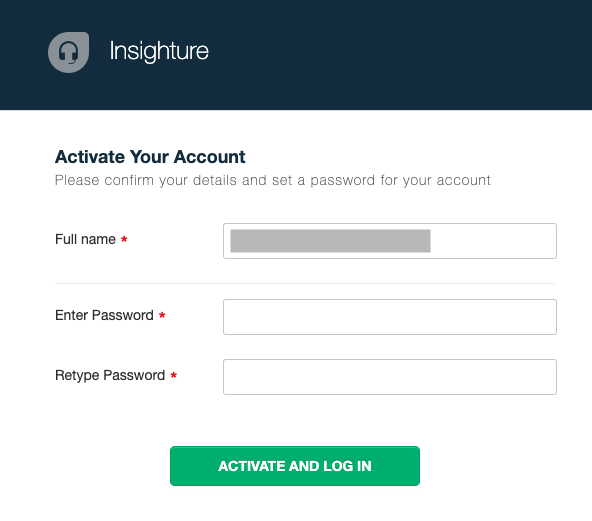Click the Activate Your Account heading
Image resolution: width=592 pixels, height=521 pixels.
150,157
